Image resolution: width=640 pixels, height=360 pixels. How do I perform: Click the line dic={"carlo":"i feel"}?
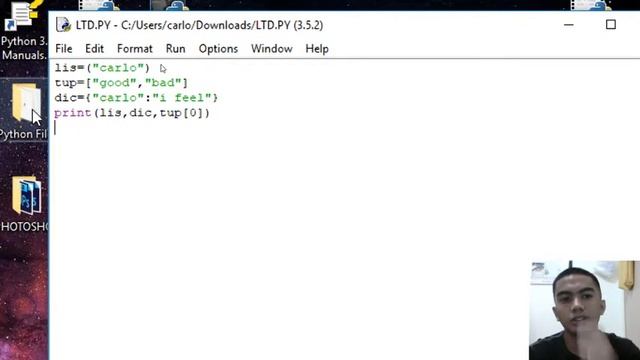(136, 98)
